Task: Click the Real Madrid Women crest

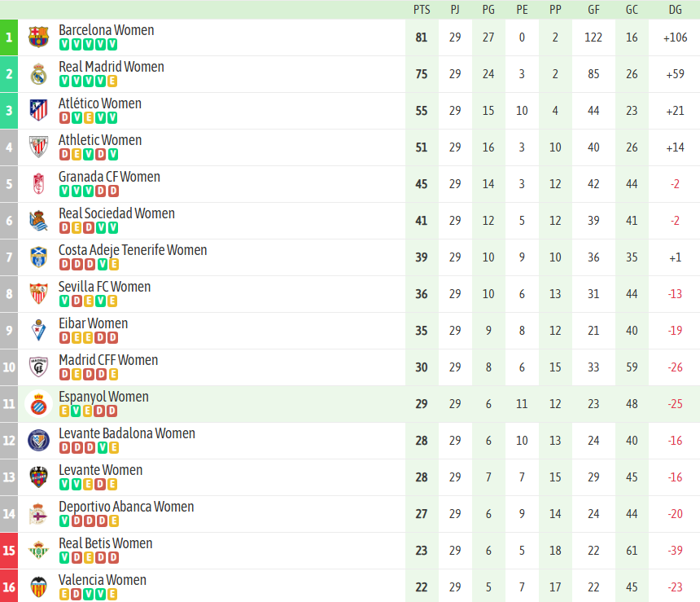Action: pyautogui.click(x=38, y=74)
